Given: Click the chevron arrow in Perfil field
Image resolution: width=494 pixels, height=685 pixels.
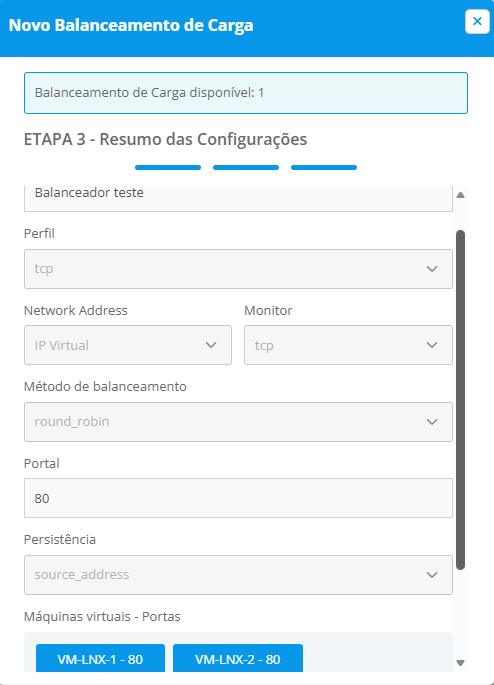Looking at the screenshot, I should (x=432, y=269).
